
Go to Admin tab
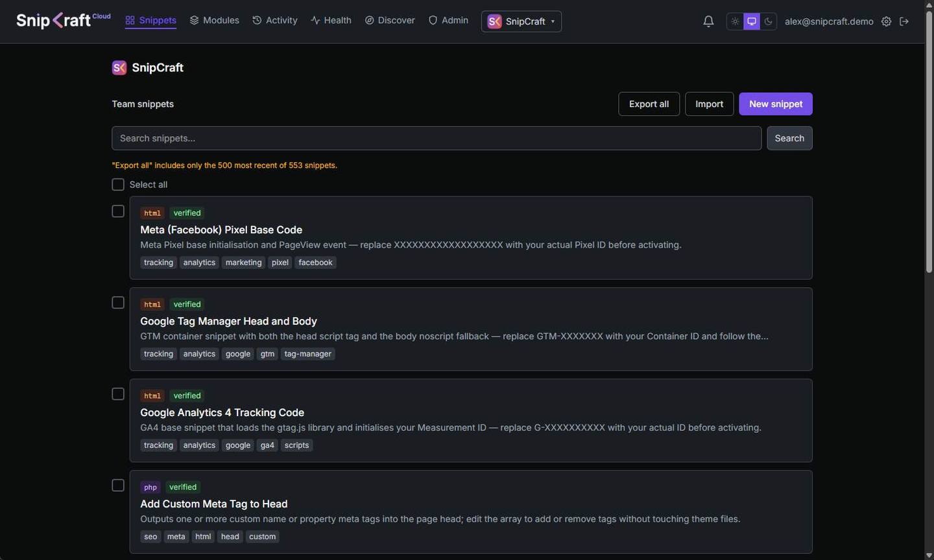click(x=448, y=21)
